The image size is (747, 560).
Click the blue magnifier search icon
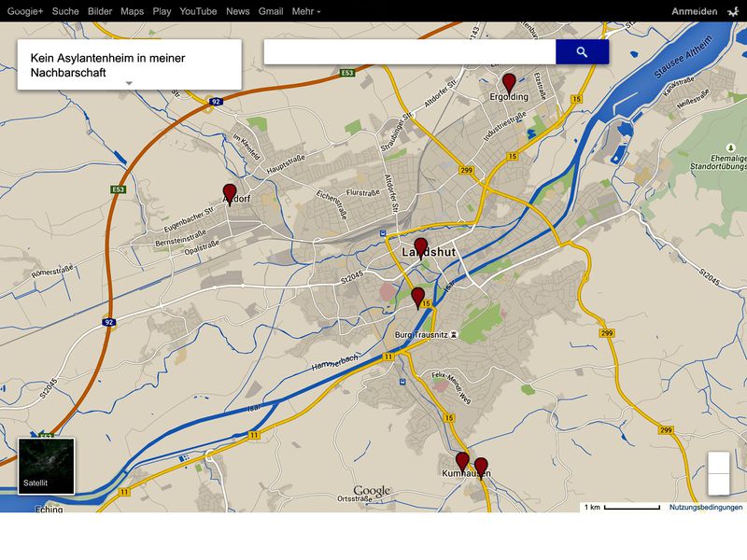pos(580,53)
